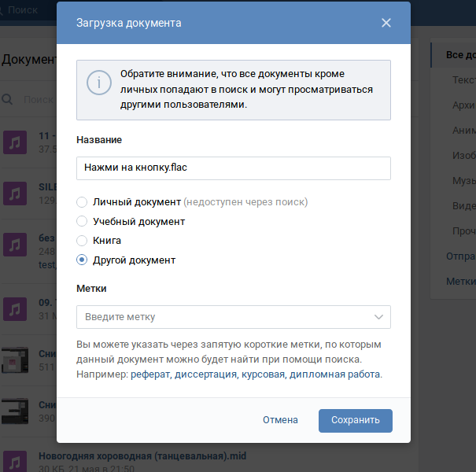This screenshot has width=476, height=472.
Task: Click the дипломная работа tag link
Action: click(334, 374)
